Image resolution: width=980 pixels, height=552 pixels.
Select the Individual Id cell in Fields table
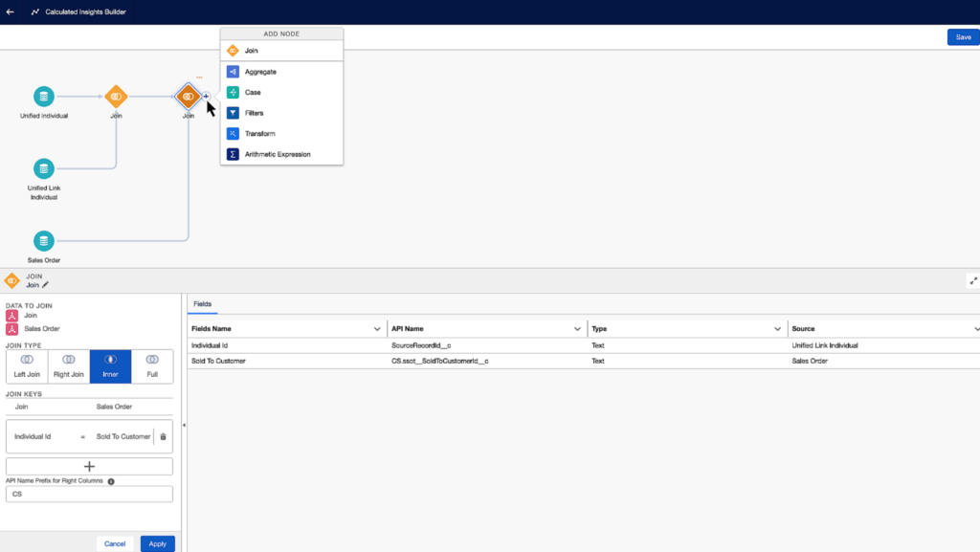(x=287, y=345)
